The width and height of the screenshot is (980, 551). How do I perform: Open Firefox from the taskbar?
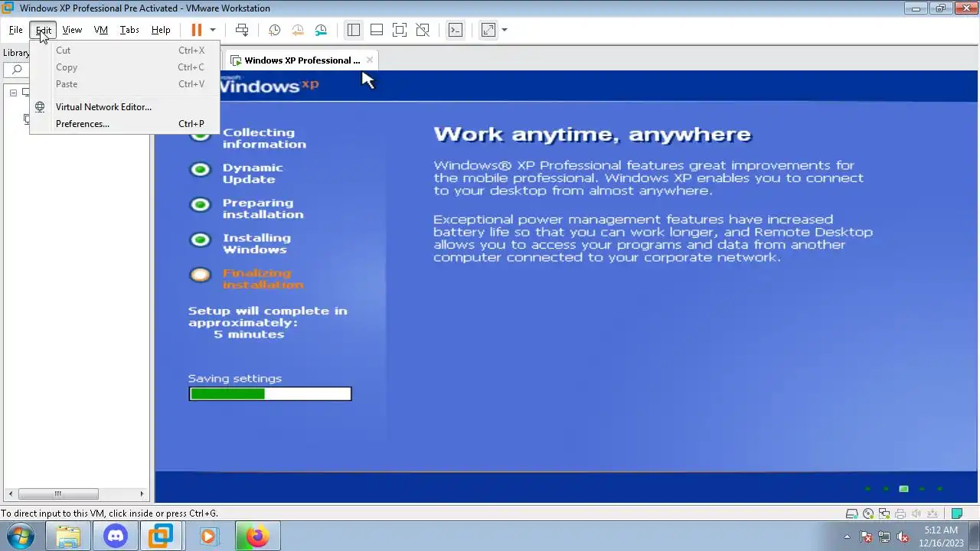pyautogui.click(x=257, y=536)
